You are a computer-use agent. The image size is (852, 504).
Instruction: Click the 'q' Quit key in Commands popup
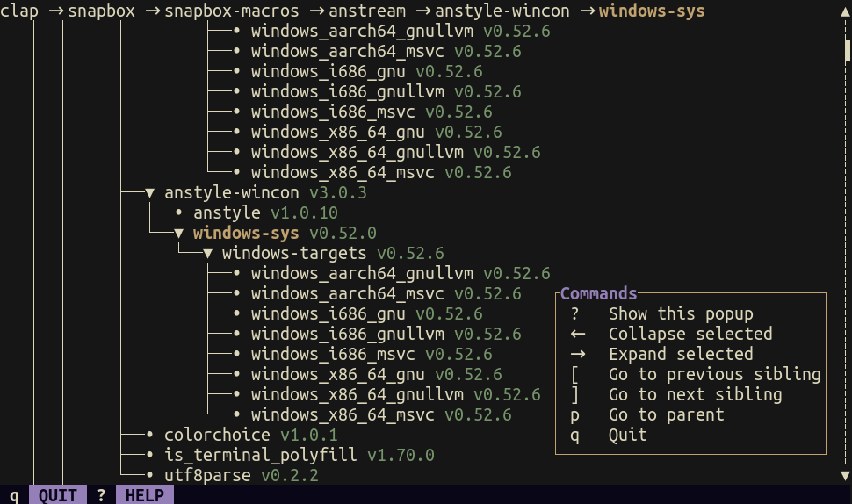coord(574,435)
